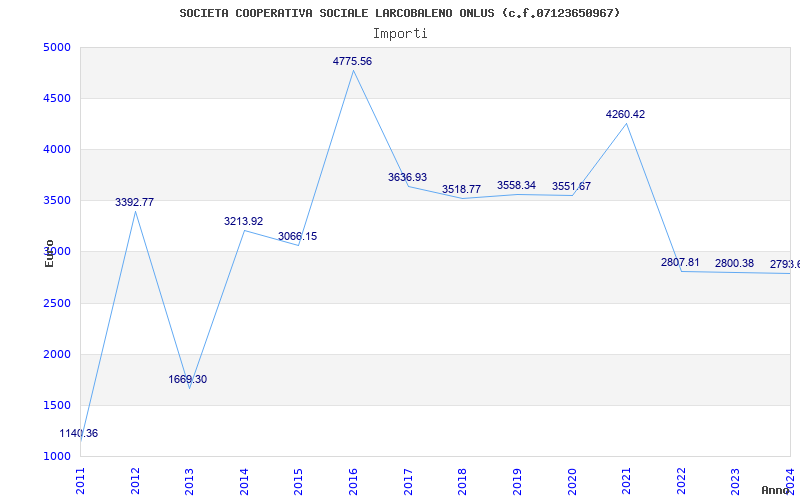Click the 3636.93 data label
800x500 pixels.
[x=407, y=177]
